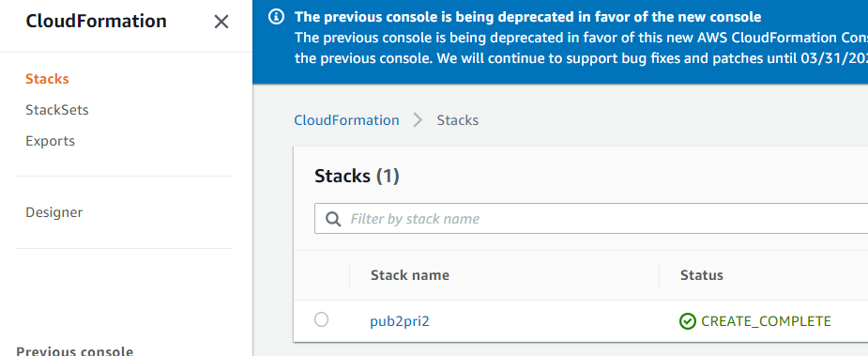Click the Stacks (1) table heading
Viewport: 868px width, 356px height.
358,177
